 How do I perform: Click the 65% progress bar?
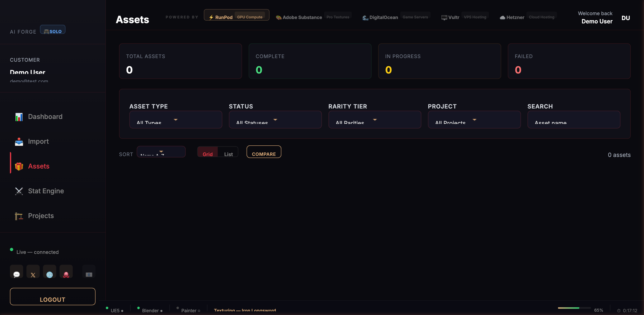[x=574, y=308]
